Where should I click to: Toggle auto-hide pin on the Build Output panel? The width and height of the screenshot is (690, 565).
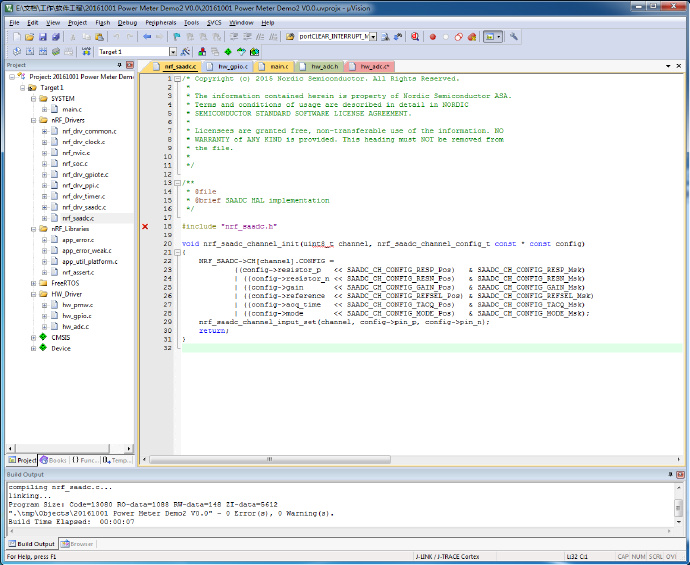coord(670,475)
